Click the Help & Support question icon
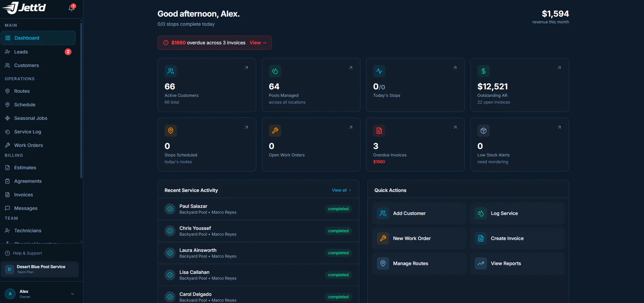644x303 pixels. (7, 253)
